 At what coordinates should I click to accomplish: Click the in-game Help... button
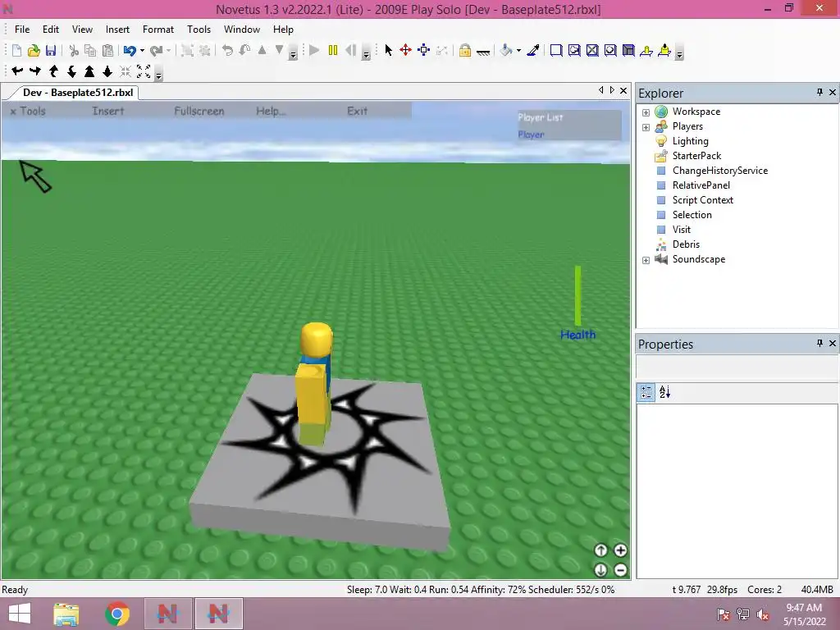point(271,111)
